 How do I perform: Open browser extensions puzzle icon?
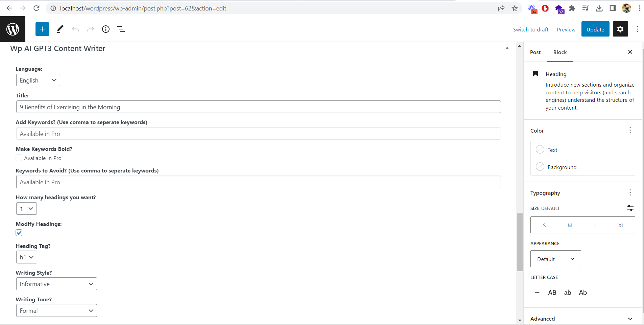tap(572, 8)
